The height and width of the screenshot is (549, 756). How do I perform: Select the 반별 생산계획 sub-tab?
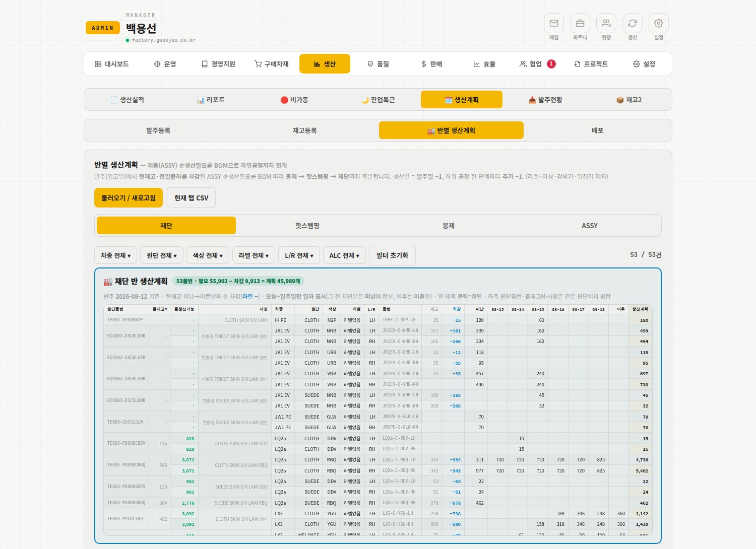pyautogui.click(x=451, y=130)
